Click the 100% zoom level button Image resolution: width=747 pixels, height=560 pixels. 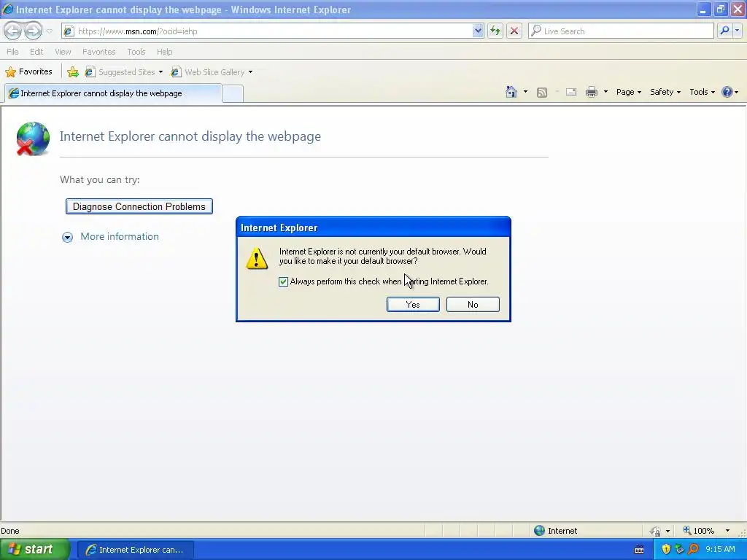pyautogui.click(x=699, y=531)
